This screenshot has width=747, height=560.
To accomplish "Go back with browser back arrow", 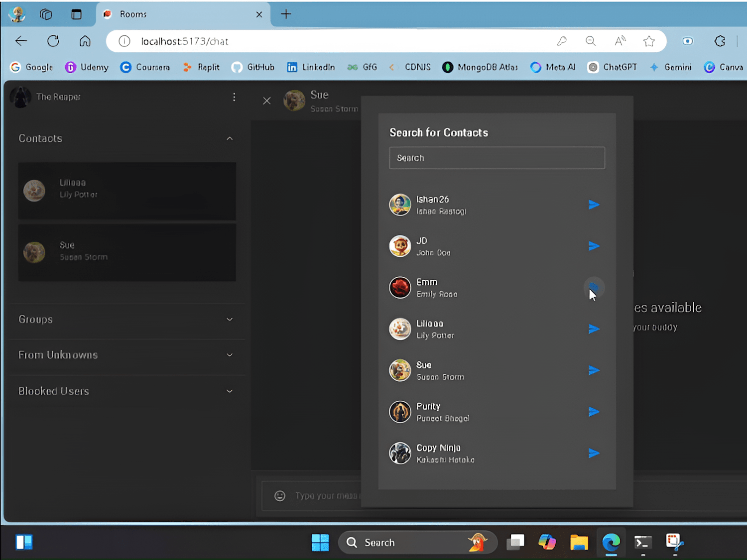I will pyautogui.click(x=21, y=41).
